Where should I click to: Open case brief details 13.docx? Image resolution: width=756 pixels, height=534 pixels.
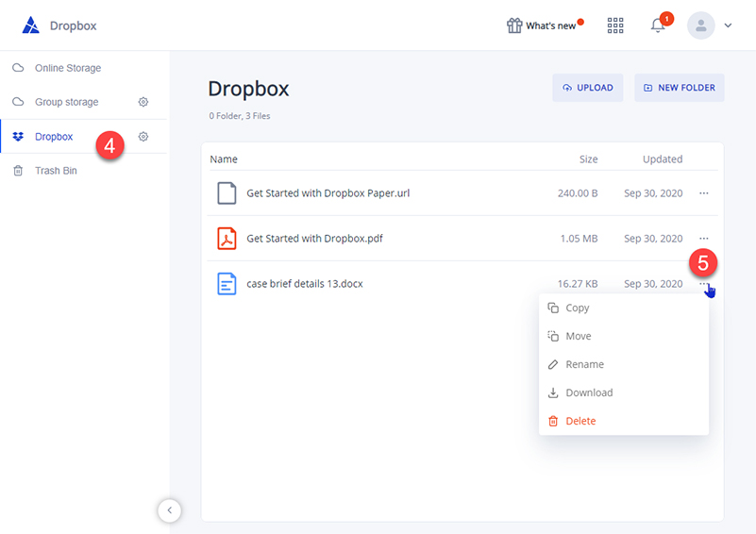[x=305, y=284]
